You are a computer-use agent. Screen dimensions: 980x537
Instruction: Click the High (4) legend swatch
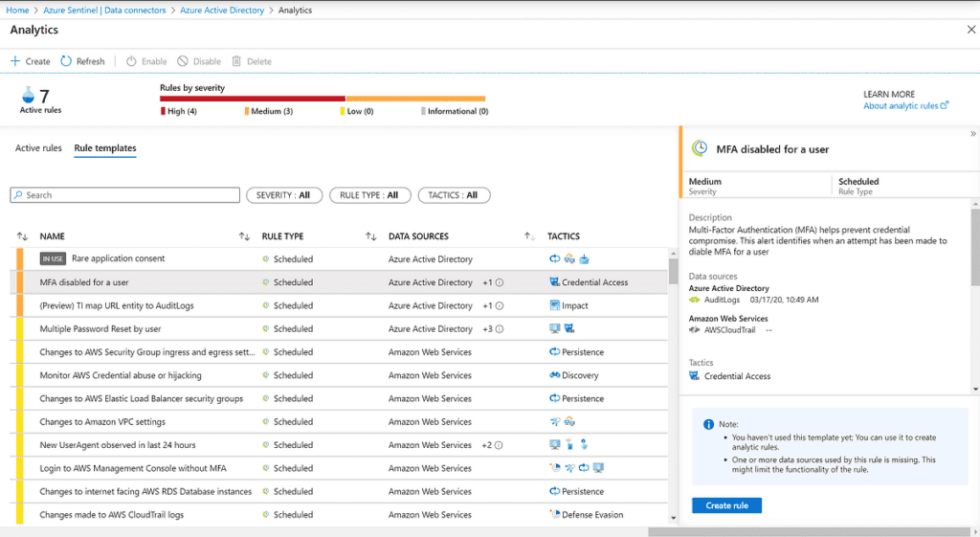[163, 111]
